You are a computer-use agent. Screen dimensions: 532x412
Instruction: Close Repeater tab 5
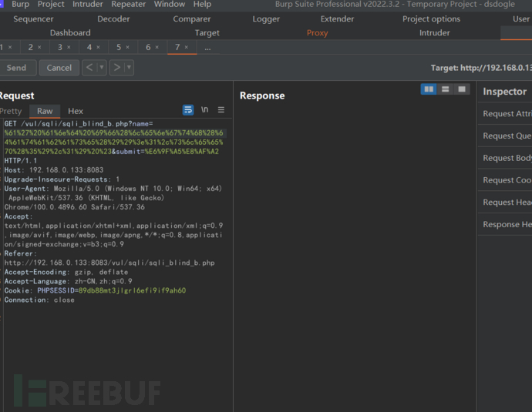pos(127,47)
